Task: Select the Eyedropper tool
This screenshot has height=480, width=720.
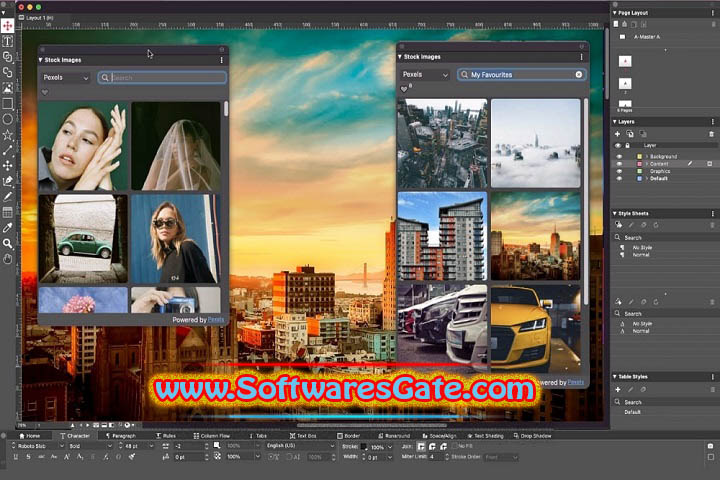Action: pyautogui.click(x=7, y=228)
